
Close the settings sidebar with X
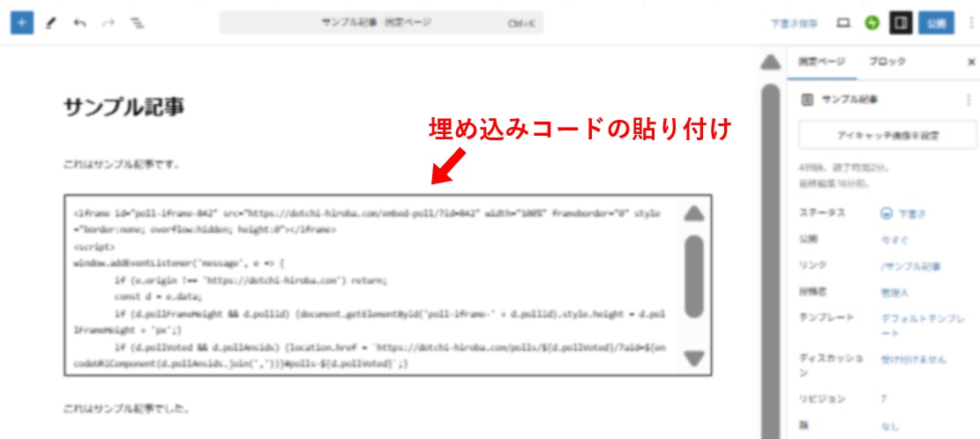971,62
